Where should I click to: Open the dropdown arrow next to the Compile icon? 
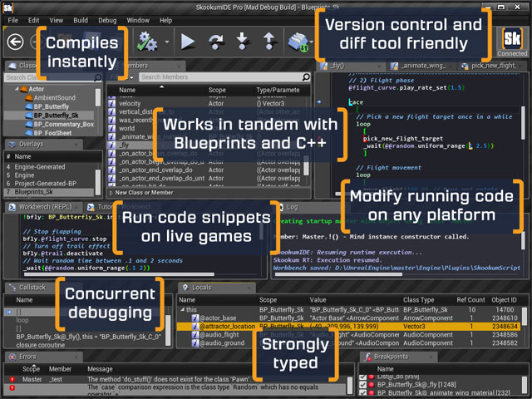(x=166, y=42)
